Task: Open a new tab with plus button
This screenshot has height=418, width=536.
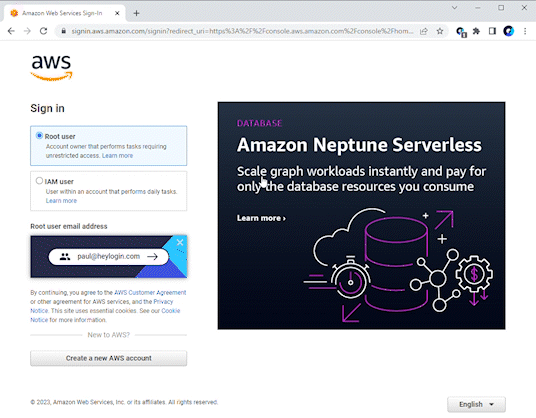Action: pyautogui.click(x=136, y=13)
